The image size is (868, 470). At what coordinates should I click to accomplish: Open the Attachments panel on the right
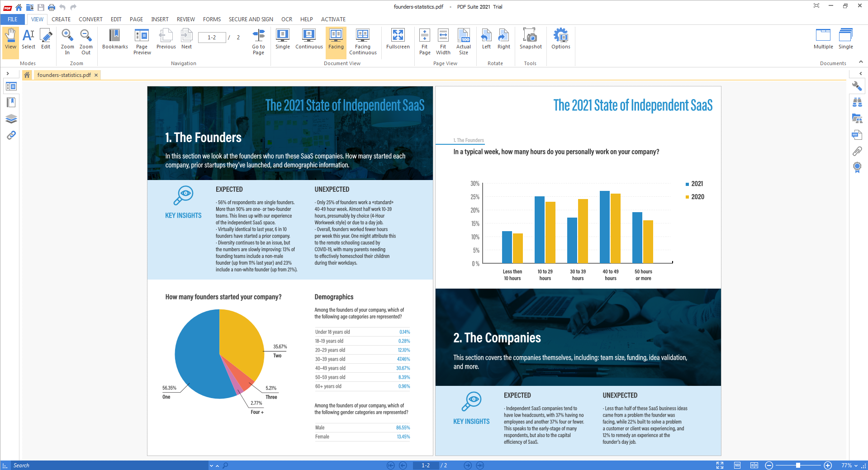coord(857,151)
